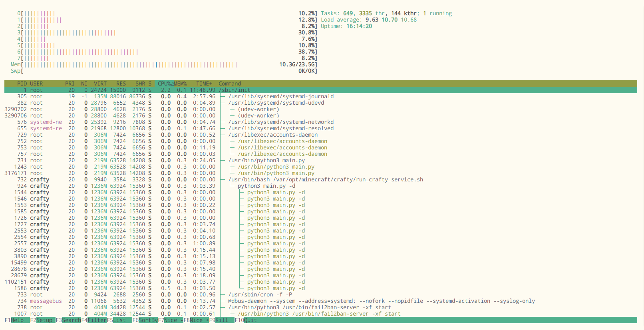Click the F10 Quit button
Image resolution: width=644 pixels, height=330 pixels.
[246, 320]
